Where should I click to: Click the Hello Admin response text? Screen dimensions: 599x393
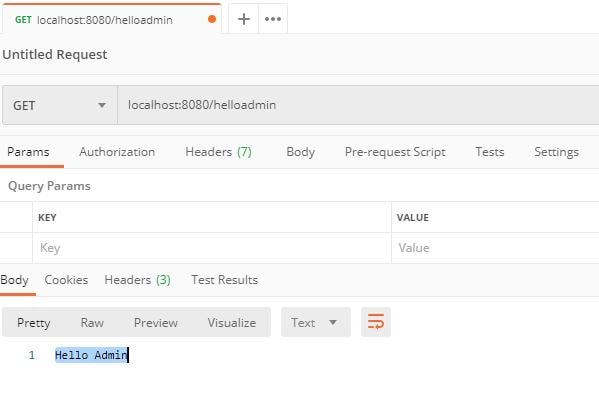[x=91, y=355]
